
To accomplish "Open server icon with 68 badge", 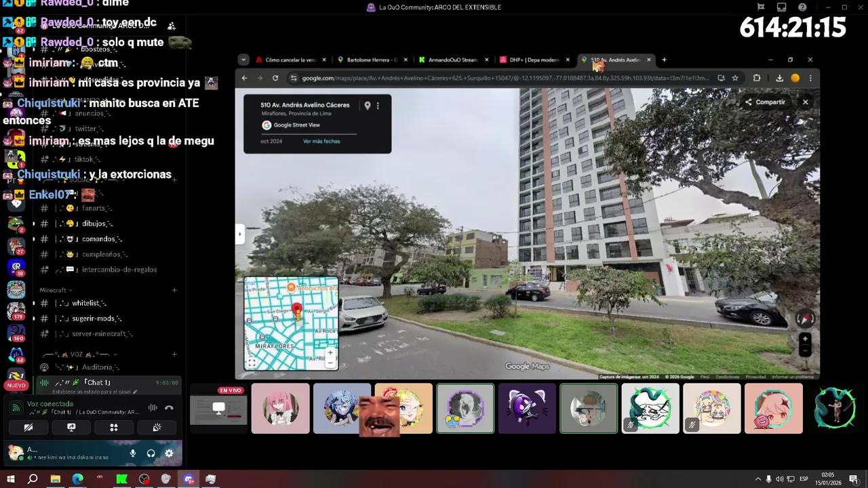I will pyautogui.click(x=16, y=354).
